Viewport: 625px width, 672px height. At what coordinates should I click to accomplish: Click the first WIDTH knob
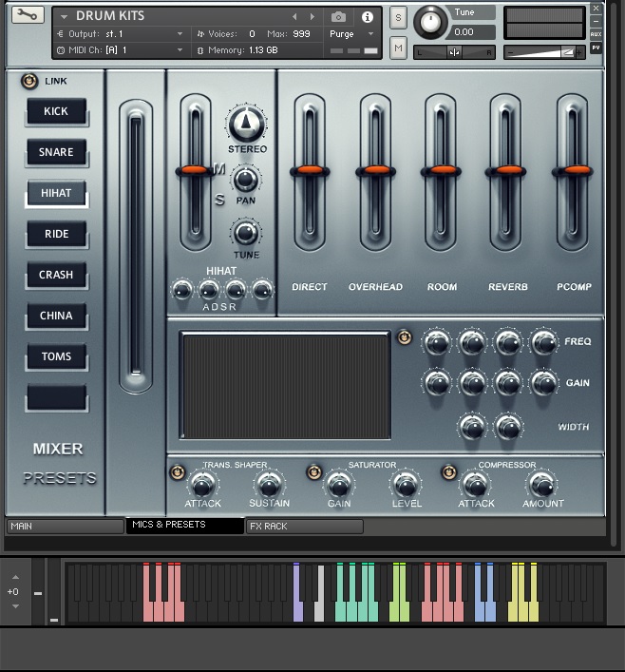[472, 428]
